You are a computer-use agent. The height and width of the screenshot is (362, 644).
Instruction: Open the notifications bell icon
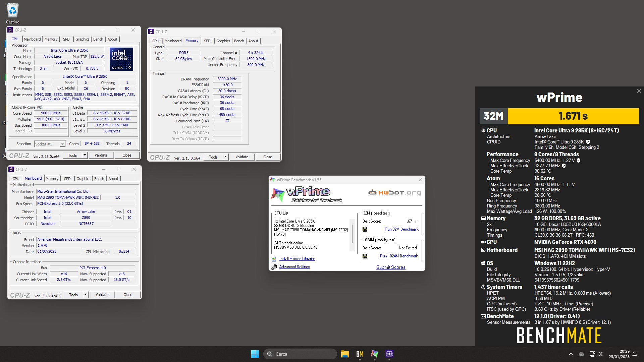tap(635, 354)
